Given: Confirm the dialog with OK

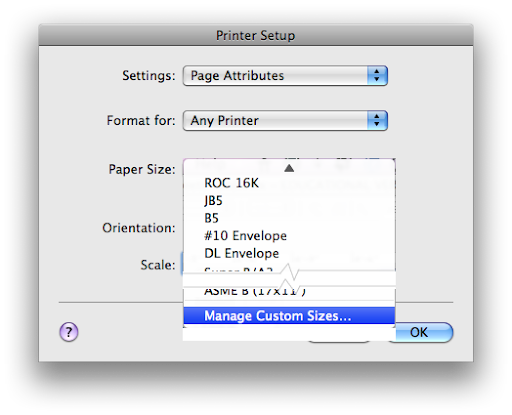Looking at the screenshot, I should click(419, 332).
